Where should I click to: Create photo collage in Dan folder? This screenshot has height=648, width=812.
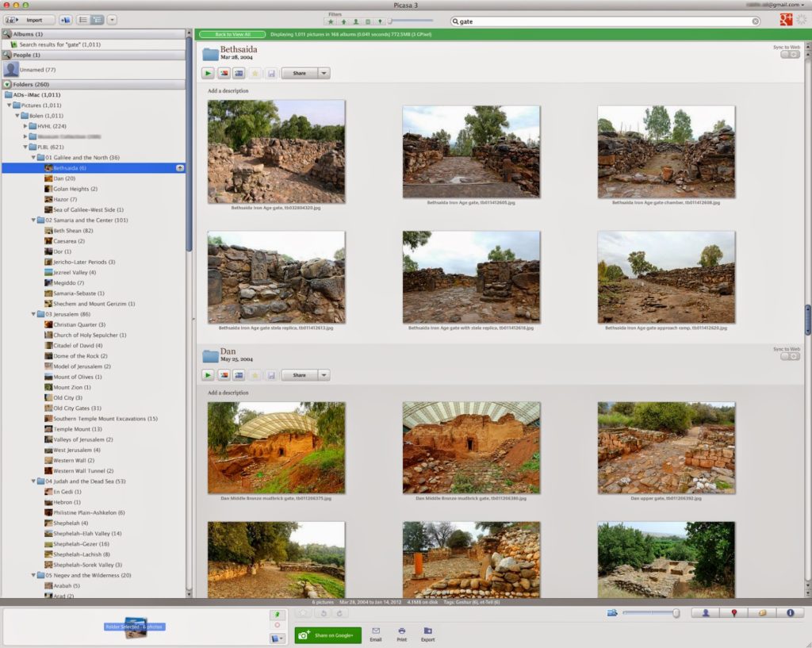pyautogui.click(x=224, y=375)
